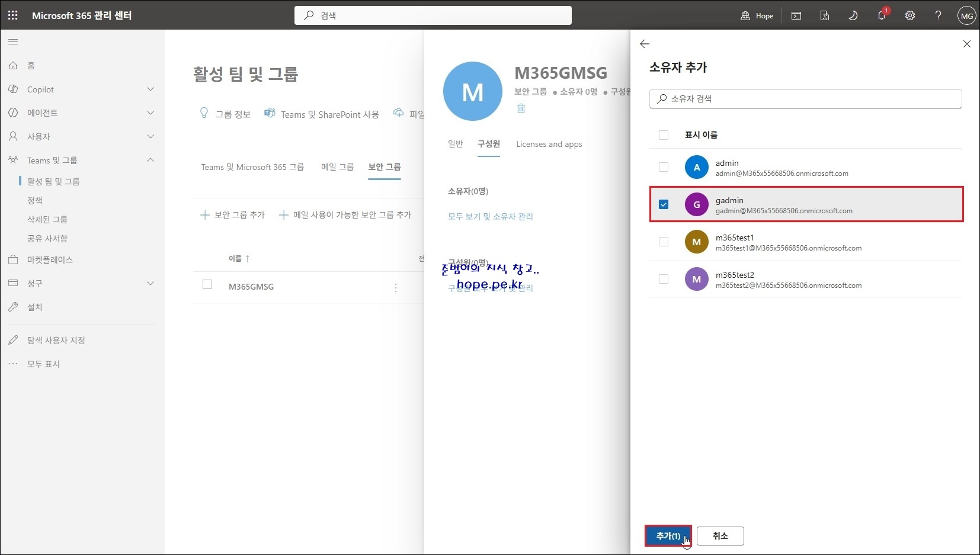Toggle dark mode moon icon
Screen dimensions: 980x555
click(853, 15)
